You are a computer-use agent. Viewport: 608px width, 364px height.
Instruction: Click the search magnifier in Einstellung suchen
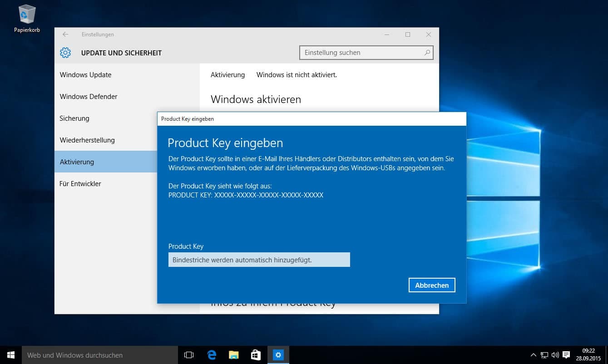[427, 53]
